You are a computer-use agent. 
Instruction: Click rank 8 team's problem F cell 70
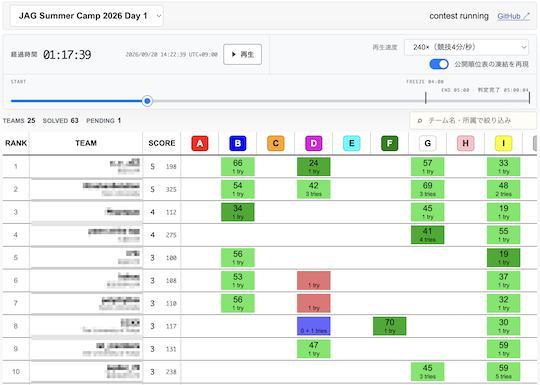pyautogui.click(x=390, y=326)
